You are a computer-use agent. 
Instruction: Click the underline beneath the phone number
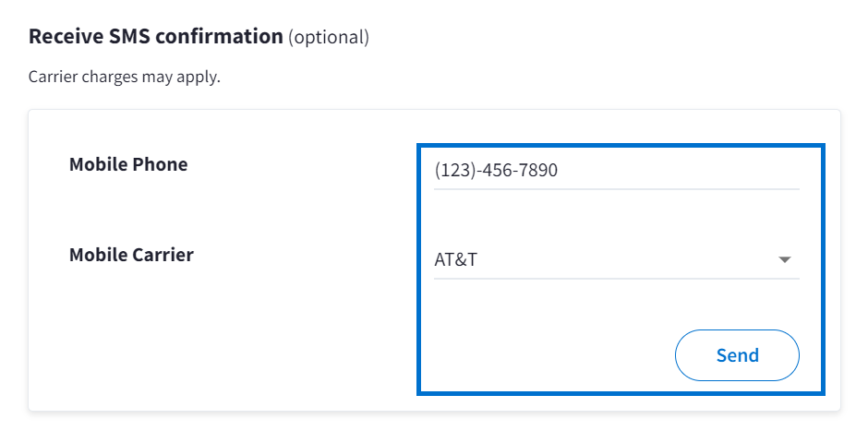point(616,189)
